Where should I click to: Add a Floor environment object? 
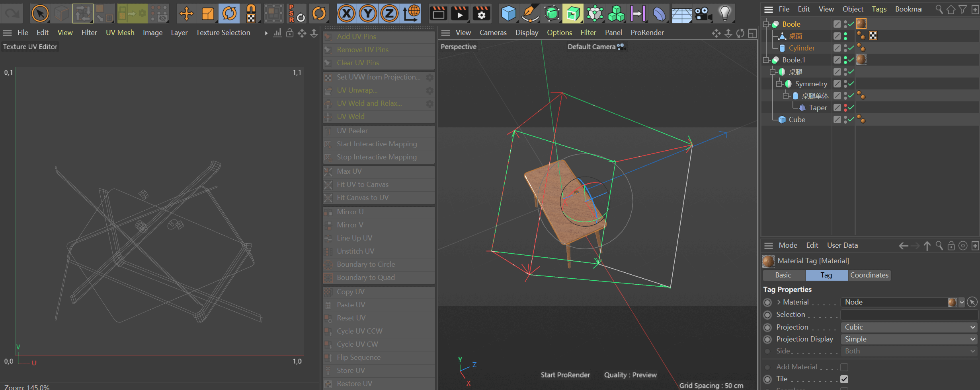tap(681, 14)
